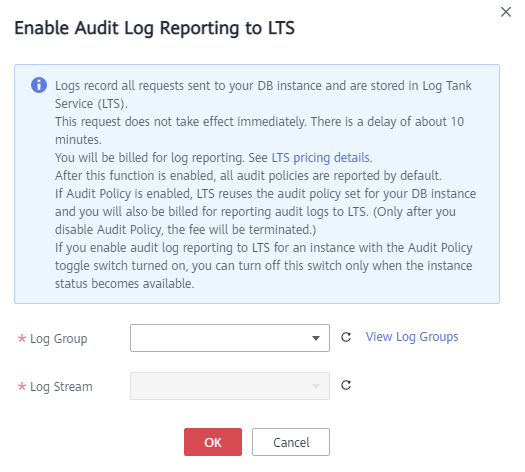Click the required asterisk beside Log Stream

pyautogui.click(x=22, y=386)
